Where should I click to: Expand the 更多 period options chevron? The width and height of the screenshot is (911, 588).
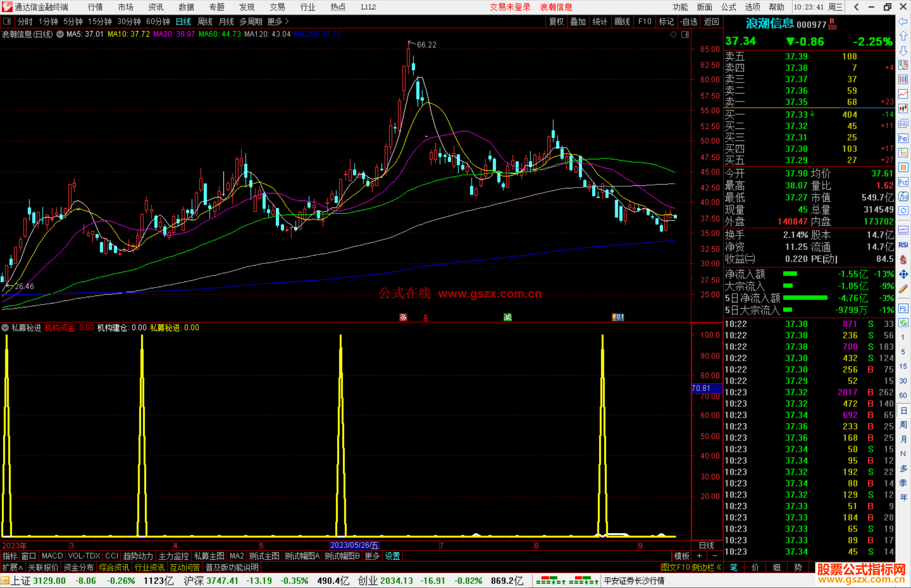287,21
